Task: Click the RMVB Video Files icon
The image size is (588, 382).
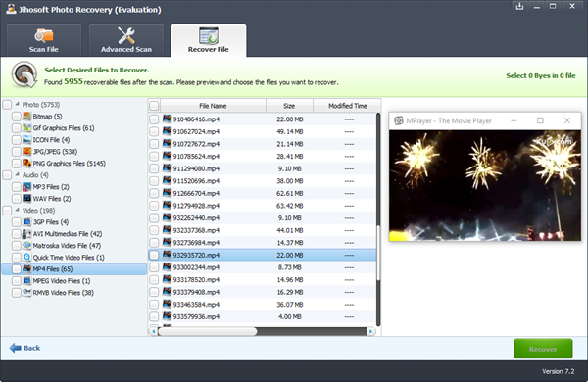Action: pos(26,293)
